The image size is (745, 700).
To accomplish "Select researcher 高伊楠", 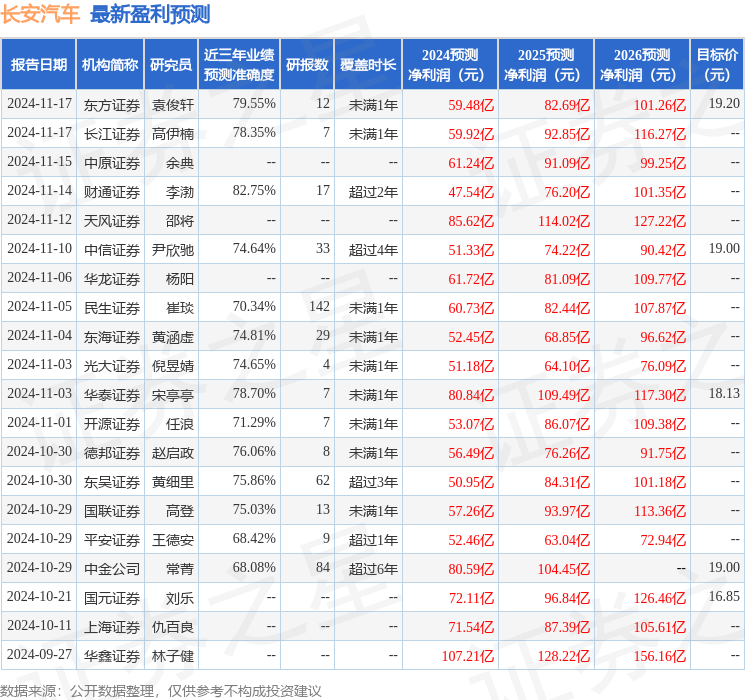I will click(173, 134).
